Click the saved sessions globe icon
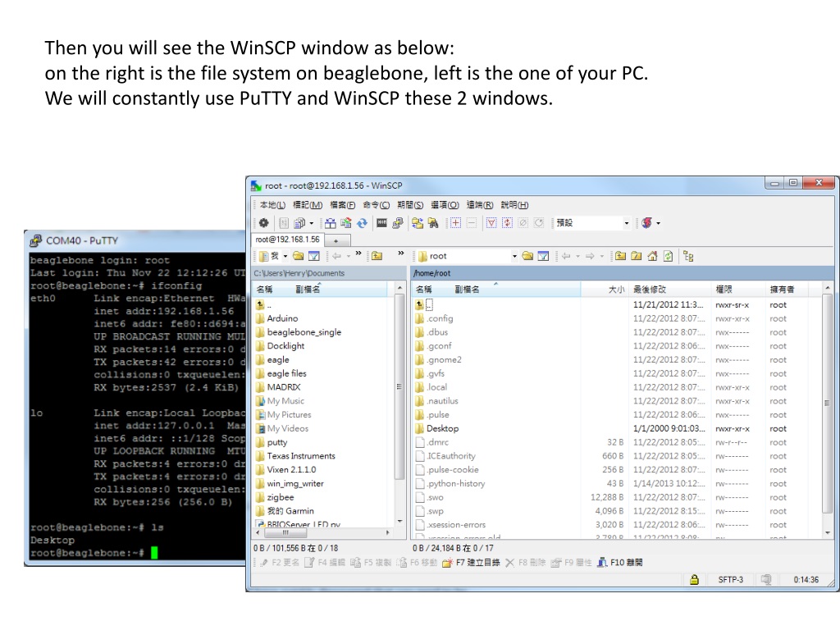This screenshot has height=630, width=840. tap(646, 223)
